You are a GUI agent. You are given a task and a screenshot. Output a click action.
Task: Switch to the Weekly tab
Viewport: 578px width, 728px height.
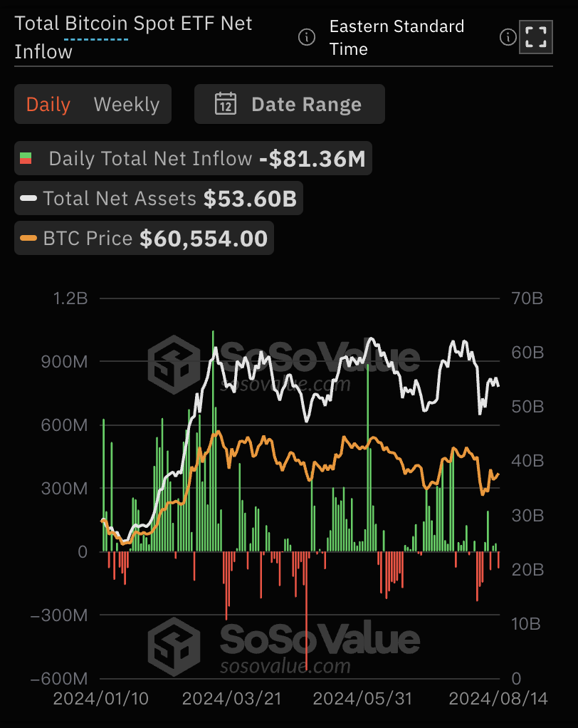(126, 104)
